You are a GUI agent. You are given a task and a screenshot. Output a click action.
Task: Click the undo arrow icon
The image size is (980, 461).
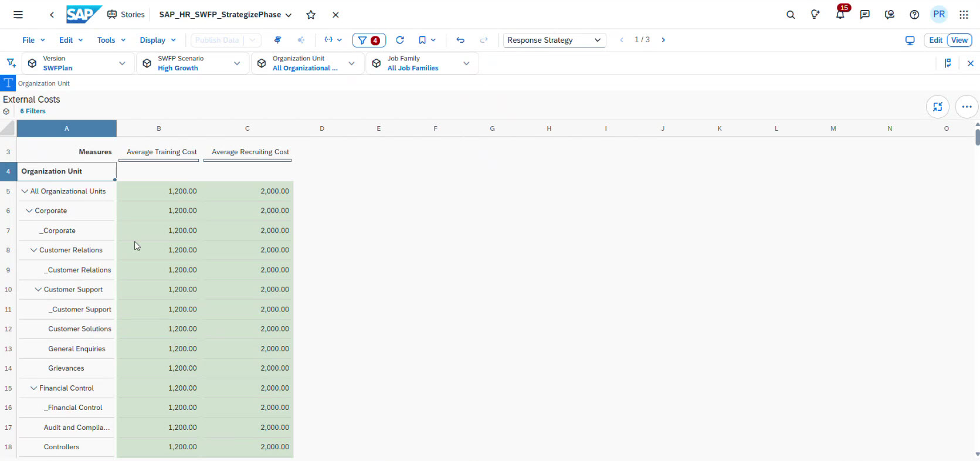[x=460, y=40]
